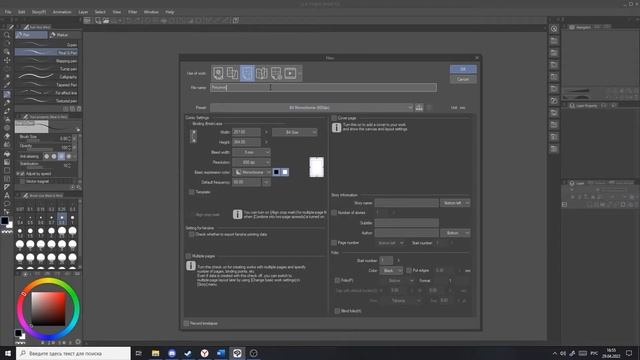Select the Zoom tool in tool palette
The width and height of the screenshot is (640, 360).
[7, 36]
